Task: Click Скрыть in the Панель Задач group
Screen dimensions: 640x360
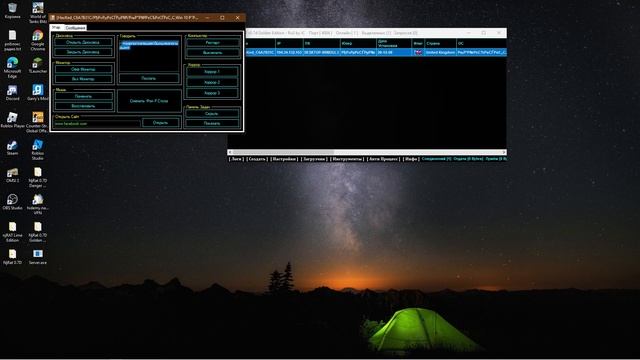Action: [212, 113]
